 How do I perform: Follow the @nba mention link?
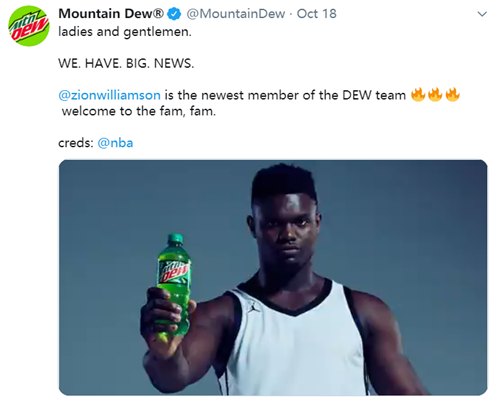pyautogui.click(x=115, y=143)
